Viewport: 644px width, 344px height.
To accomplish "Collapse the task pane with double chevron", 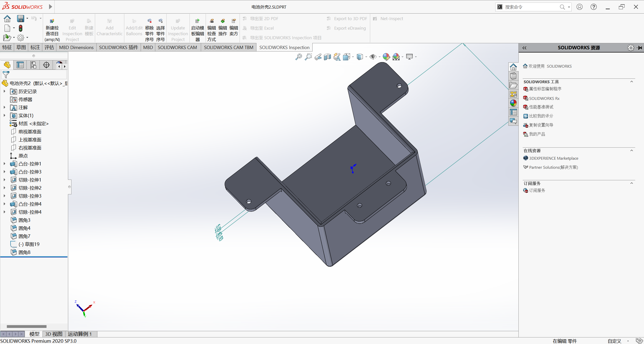I will click(x=524, y=48).
